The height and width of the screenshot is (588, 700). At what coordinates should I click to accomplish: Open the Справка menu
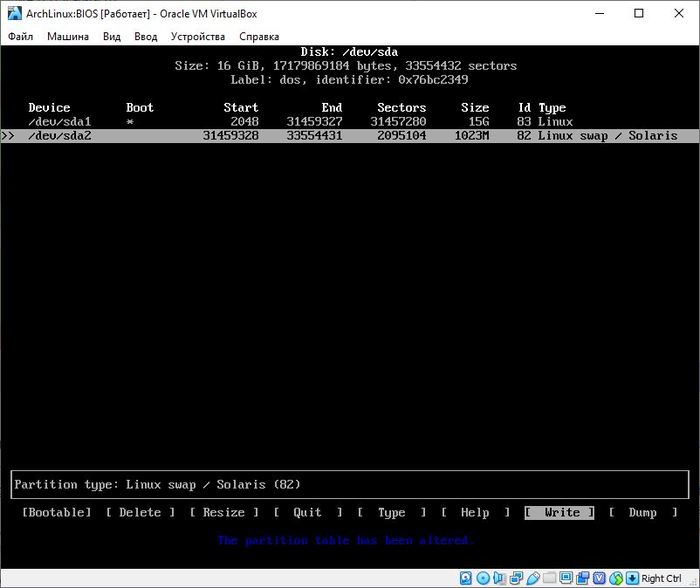click(259, 36)
